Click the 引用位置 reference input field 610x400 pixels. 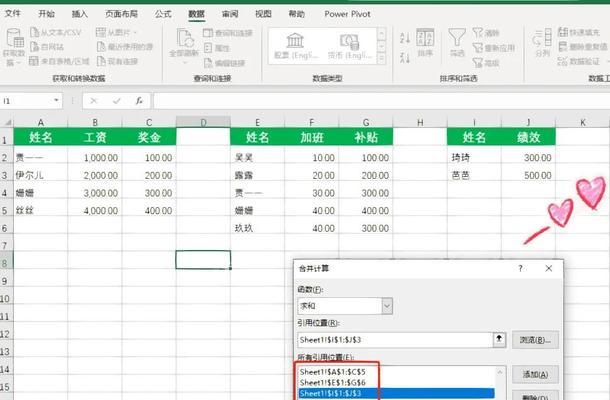pyautogui.click(x=396, y=340)
